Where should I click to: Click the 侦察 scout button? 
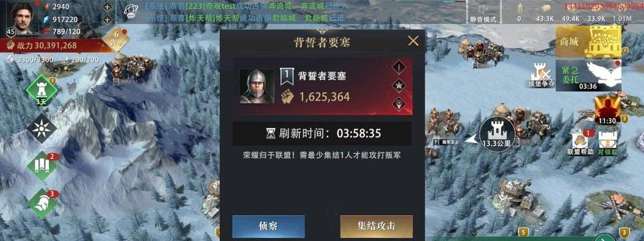pyautogui.click(x=269, y=226)
